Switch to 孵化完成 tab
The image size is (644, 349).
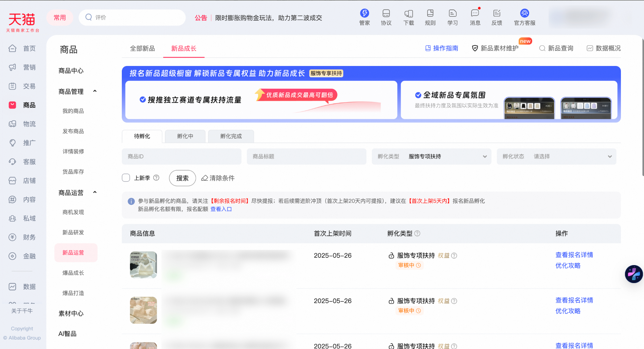pos(231,136)
